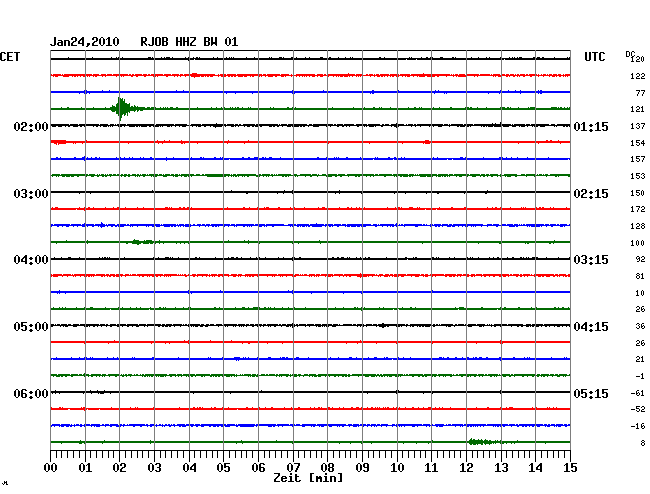Image resolution: width=650 pixels, height=494 pixels.
Task: Click the 05:15 UTC time label
Action: (x=591, y=393)
